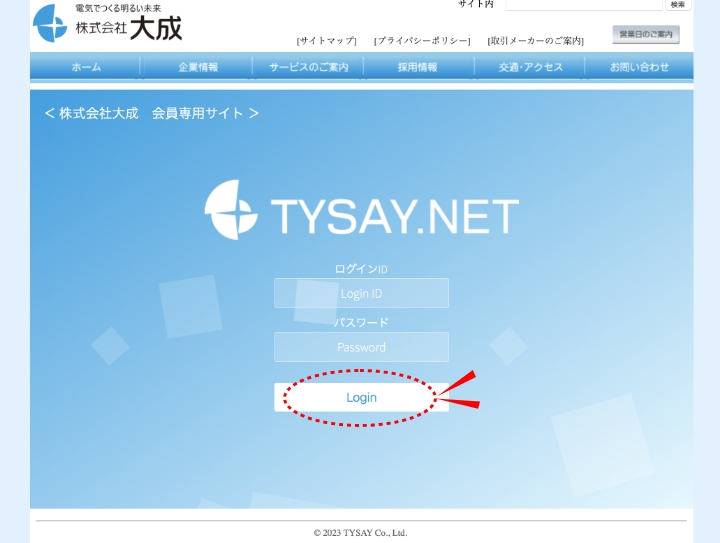Open the 採用情報 navigation tab
This screenshot has width=720, height=543.
[x=418, y=67]
